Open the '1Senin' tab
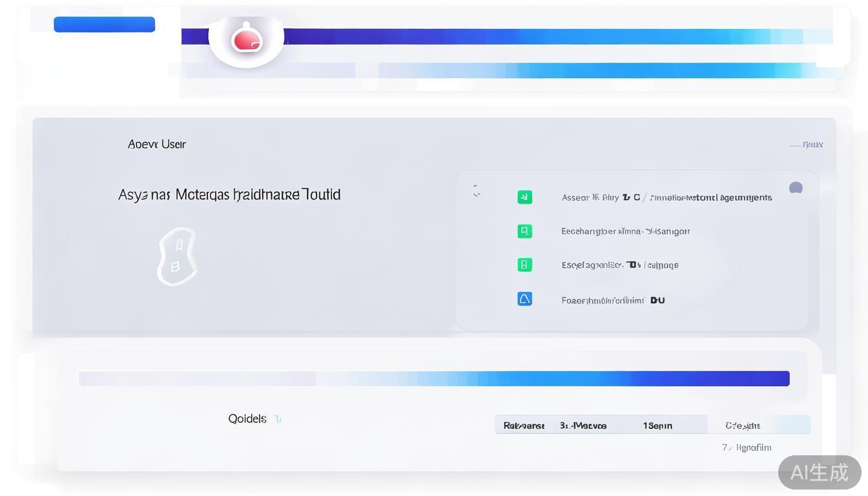Image resolution: width=868 pixels, height=496 pixels. 657,426
